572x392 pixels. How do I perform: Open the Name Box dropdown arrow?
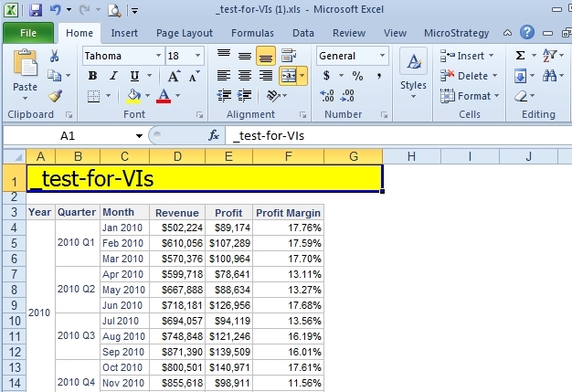click(139, 135)
